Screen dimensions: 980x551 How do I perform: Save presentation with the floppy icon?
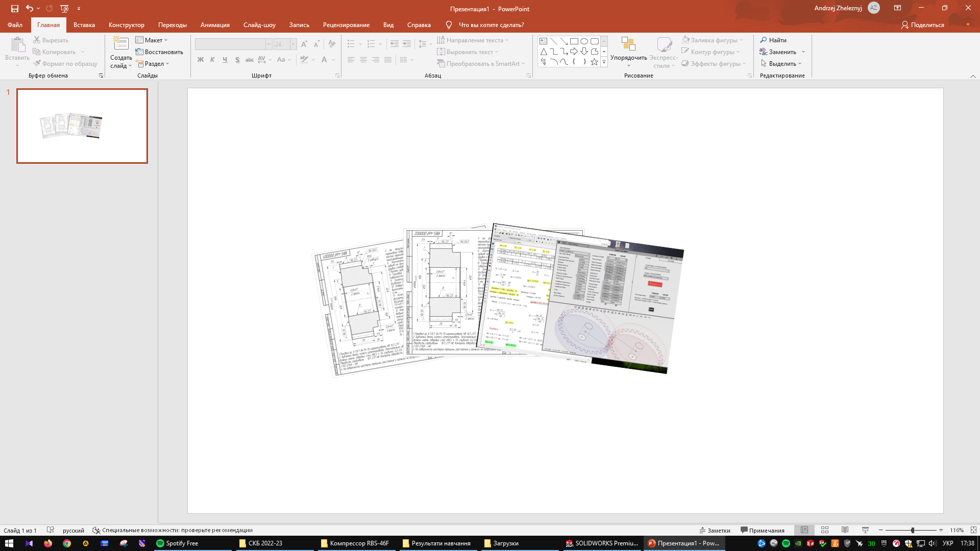pyautogui.click(x=15, y=9)
